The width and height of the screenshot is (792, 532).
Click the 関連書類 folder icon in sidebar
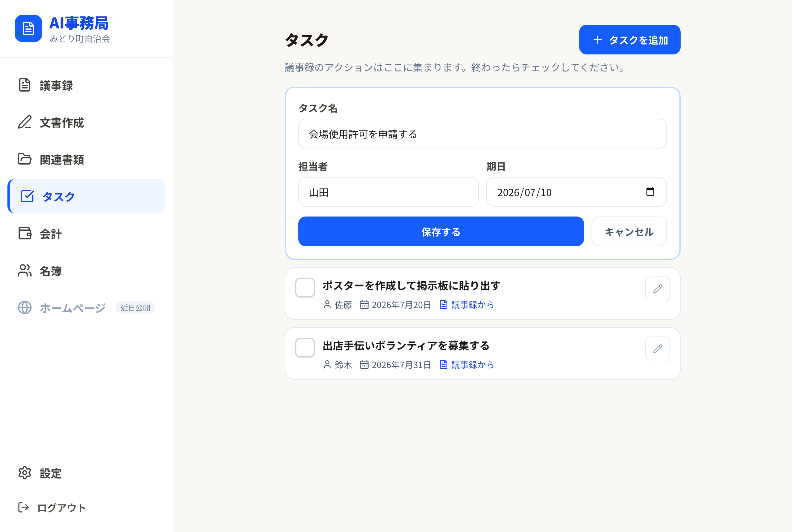click(24, 159)
